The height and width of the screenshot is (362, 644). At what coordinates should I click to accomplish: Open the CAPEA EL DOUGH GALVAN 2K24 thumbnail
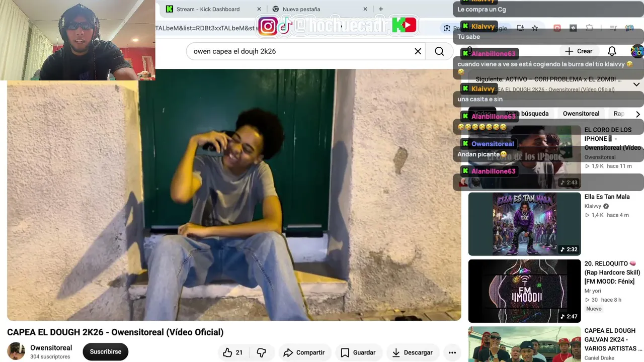[x=524, y=344]
